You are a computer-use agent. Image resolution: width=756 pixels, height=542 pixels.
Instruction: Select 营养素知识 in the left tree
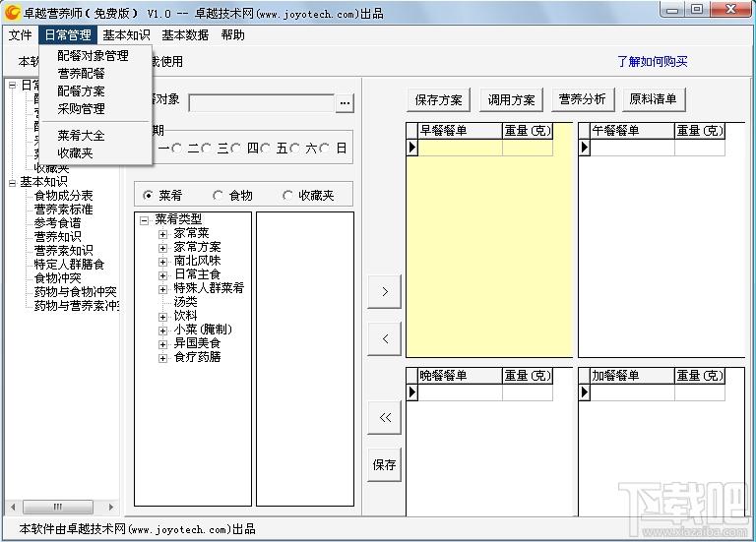[x=63, y=251]
